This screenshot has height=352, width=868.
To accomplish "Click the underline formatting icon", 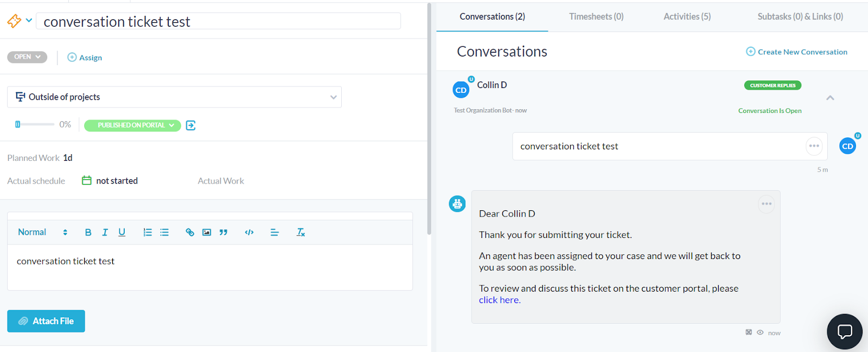I will coord(122,232).
